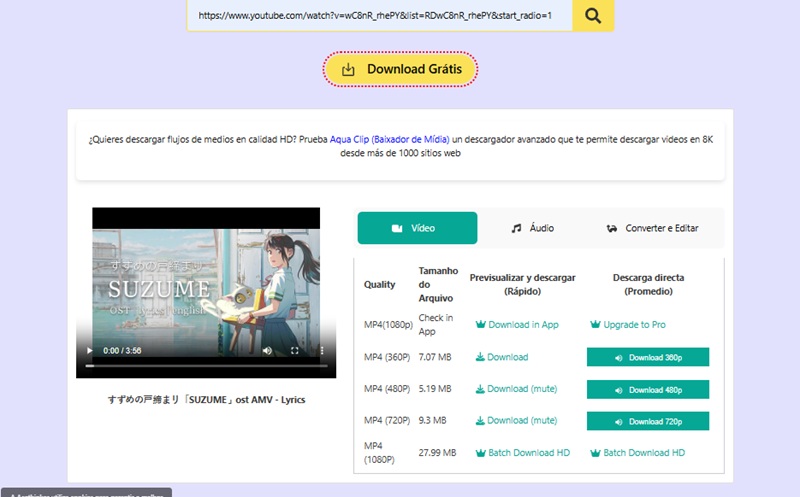This screenshot has height=497, width=800.
Task: Click the 0:00 / 3:56 time display
Action: coord(122,351)
